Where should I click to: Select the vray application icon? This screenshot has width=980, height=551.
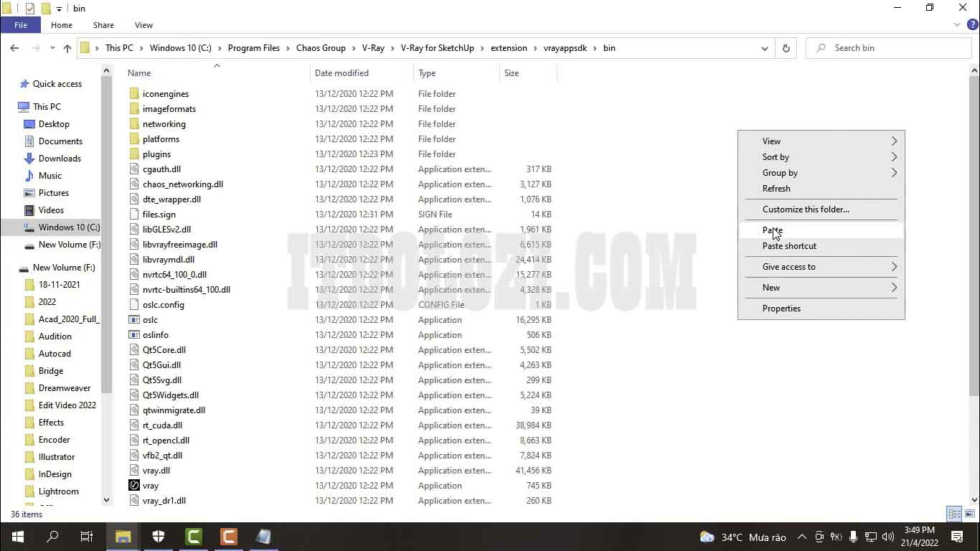pos(134,486)
